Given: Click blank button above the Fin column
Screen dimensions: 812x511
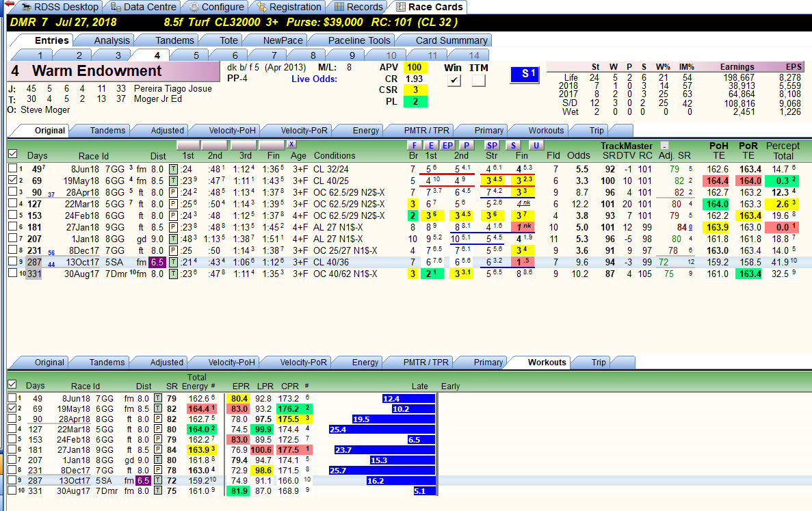Looking at the screenshot, I should tap(272, 145).
